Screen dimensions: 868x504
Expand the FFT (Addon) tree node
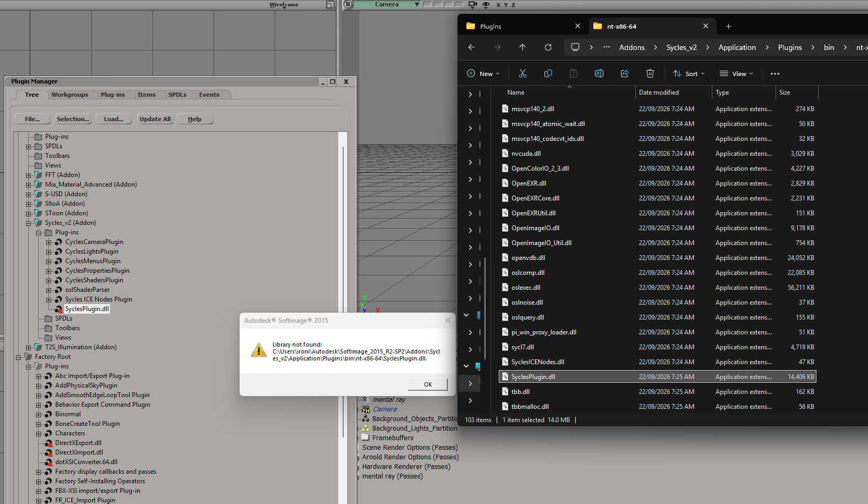pyautogui.click(x=29, y=175)
